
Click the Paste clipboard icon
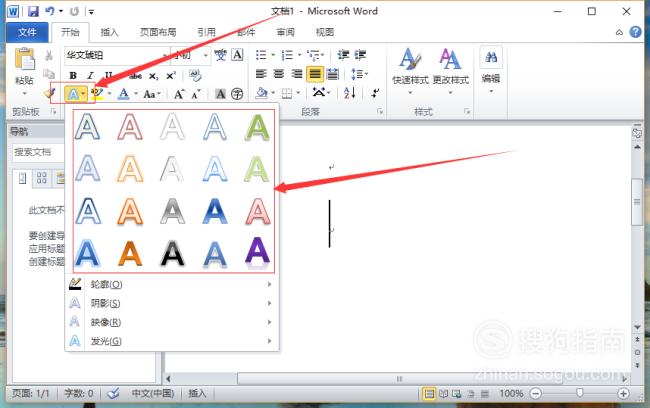[x=24, y=59]
